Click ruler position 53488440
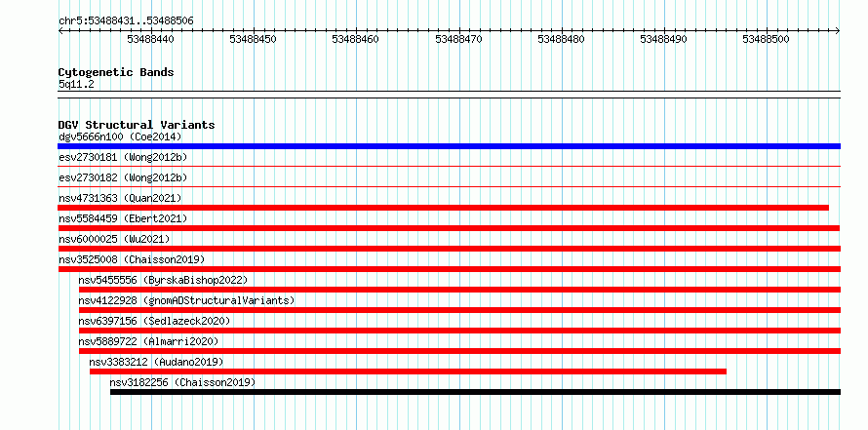This screenshot has width=868, height=430. [150, 39]
